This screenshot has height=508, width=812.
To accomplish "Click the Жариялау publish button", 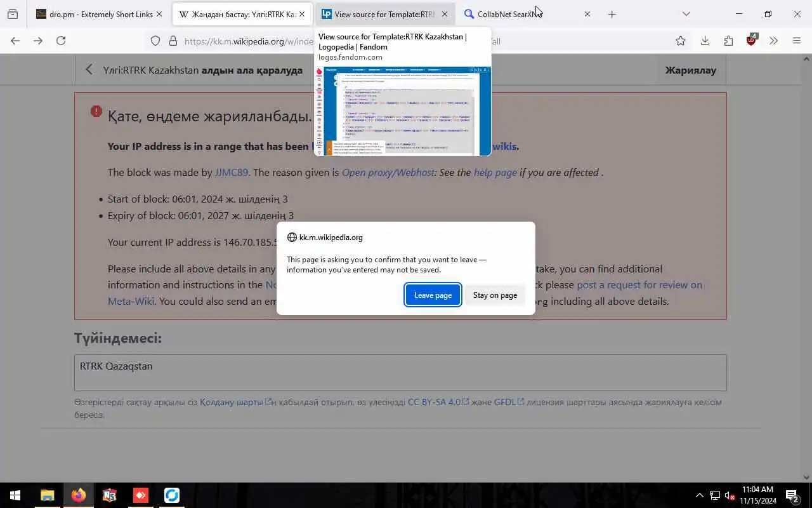I will click(690, 70).
